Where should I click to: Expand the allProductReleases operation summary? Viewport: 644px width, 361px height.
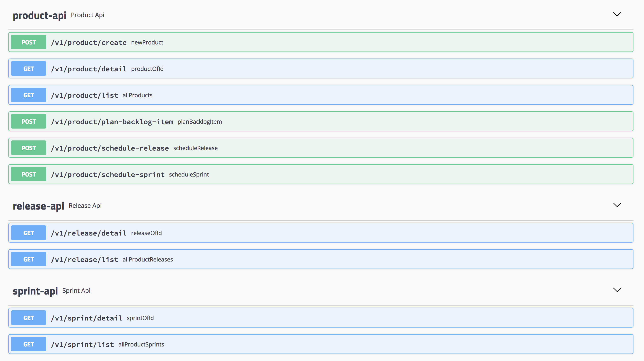tap(147, 260)
